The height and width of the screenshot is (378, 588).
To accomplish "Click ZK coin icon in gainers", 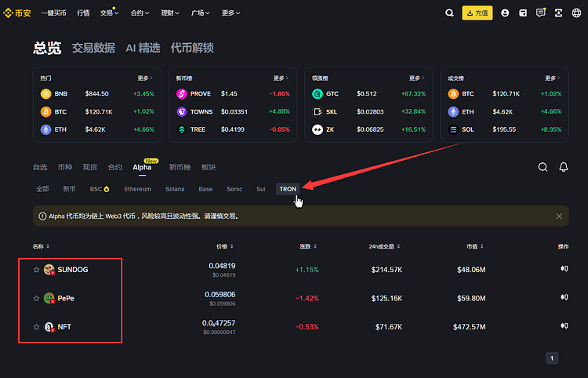I will pos(318,129).
